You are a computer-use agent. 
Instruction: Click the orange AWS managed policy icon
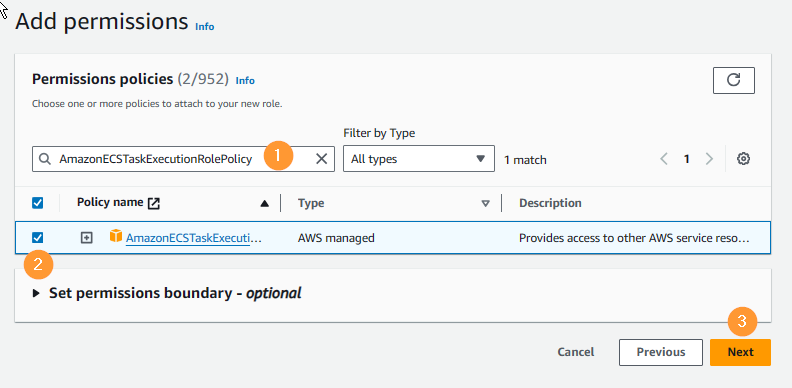coord(116,236)
